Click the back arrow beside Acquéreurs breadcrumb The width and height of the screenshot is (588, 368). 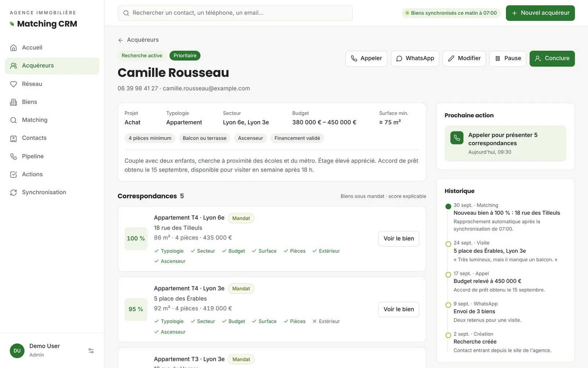coord(121,40)
